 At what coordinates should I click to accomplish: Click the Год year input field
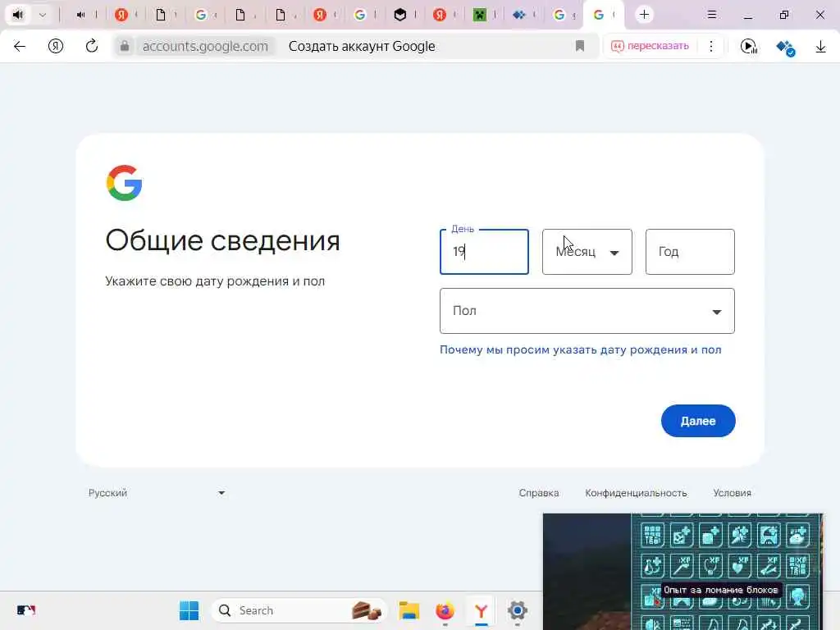tap(690, 252)
